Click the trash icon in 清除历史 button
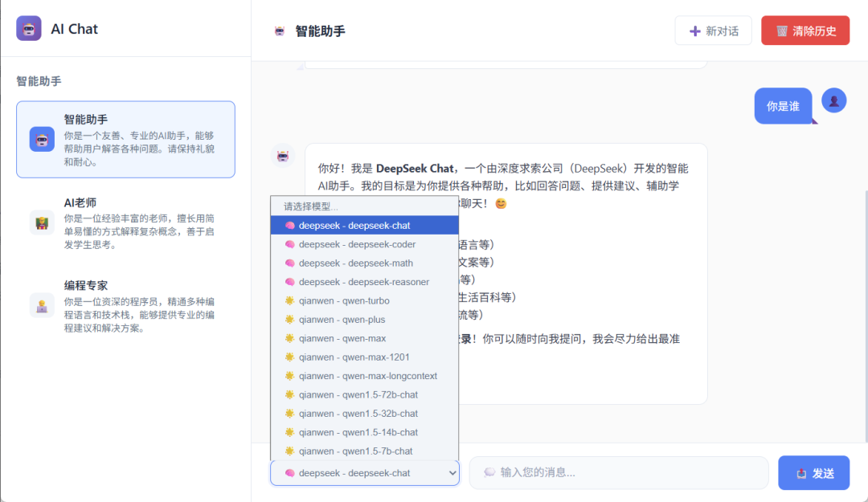Viewport: 868px width, 502px height. [782, 31]
